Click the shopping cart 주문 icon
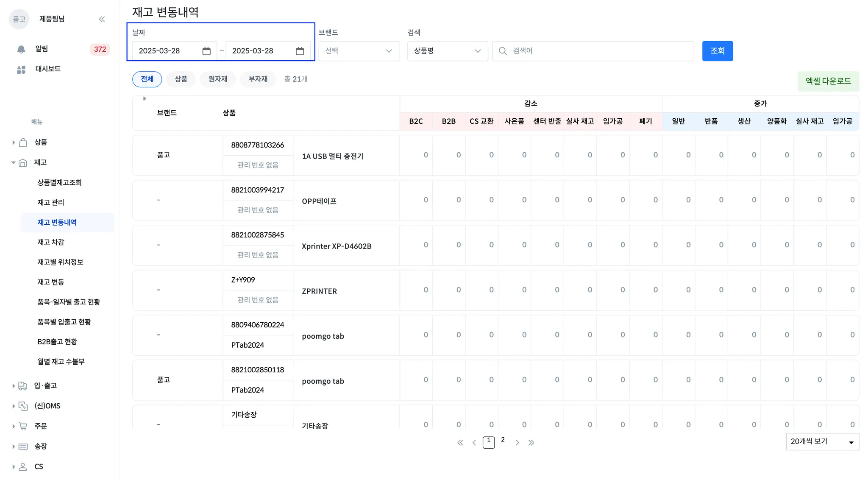Viewport: 868px width, 480px height. click(x=23, y=426)
